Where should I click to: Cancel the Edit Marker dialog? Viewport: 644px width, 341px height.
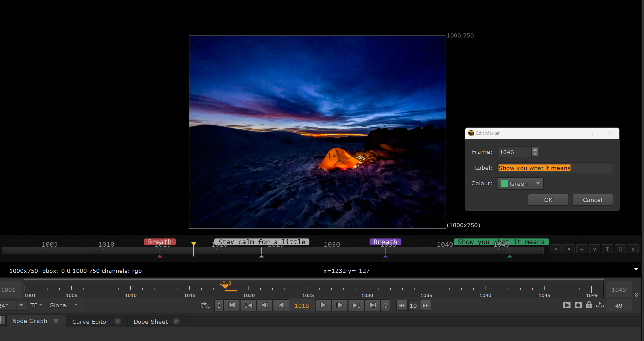coord(592,200)
